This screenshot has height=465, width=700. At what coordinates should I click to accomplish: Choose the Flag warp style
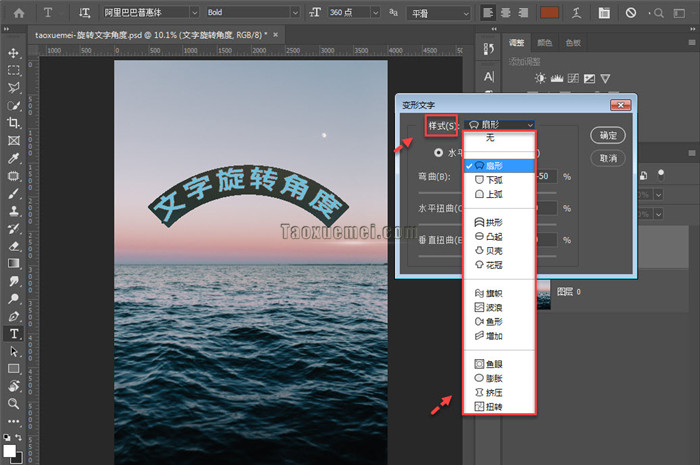[x=499, y=293]
